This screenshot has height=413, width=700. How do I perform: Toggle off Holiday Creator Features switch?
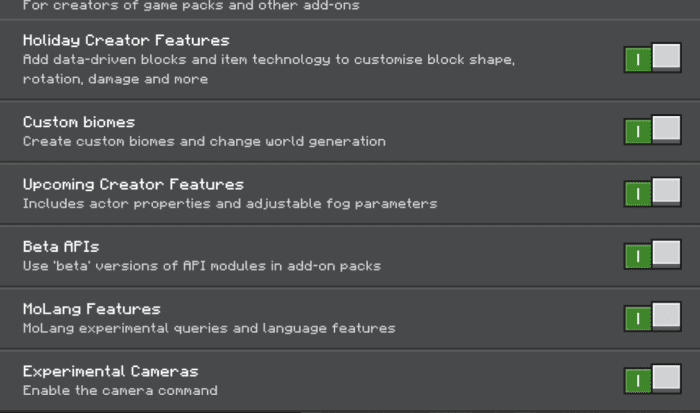652,58
